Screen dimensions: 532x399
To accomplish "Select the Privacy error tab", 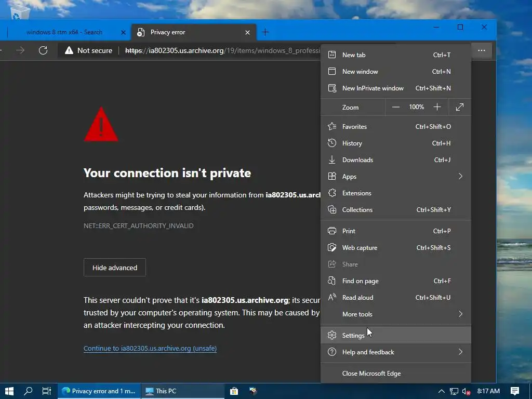I will pyautogui.click(x=194, y=32).
